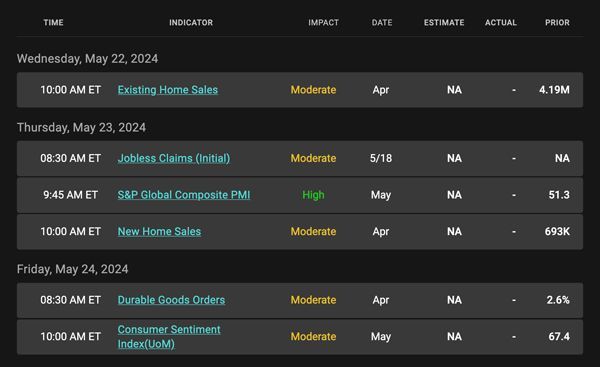Select the 67.4 prior value

559,337
